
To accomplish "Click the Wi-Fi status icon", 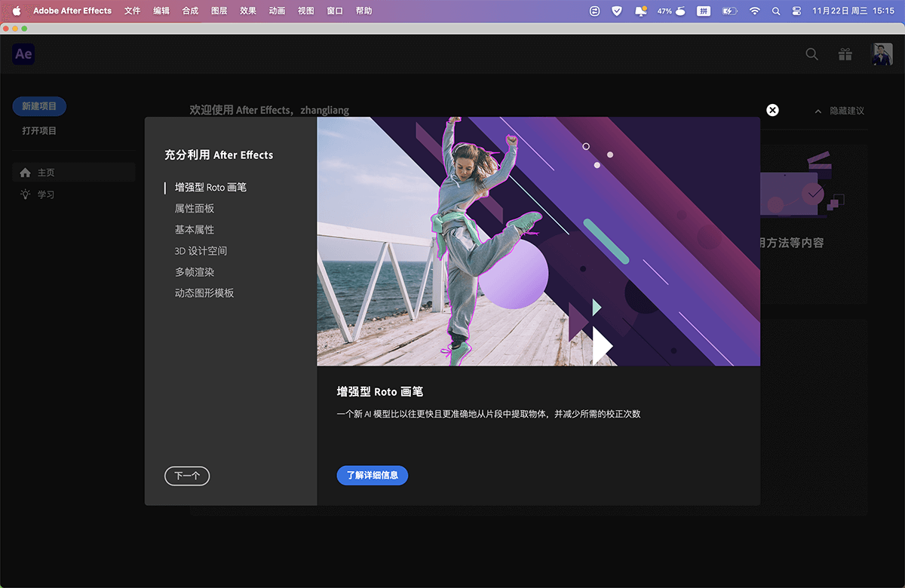I will [755, 11].
